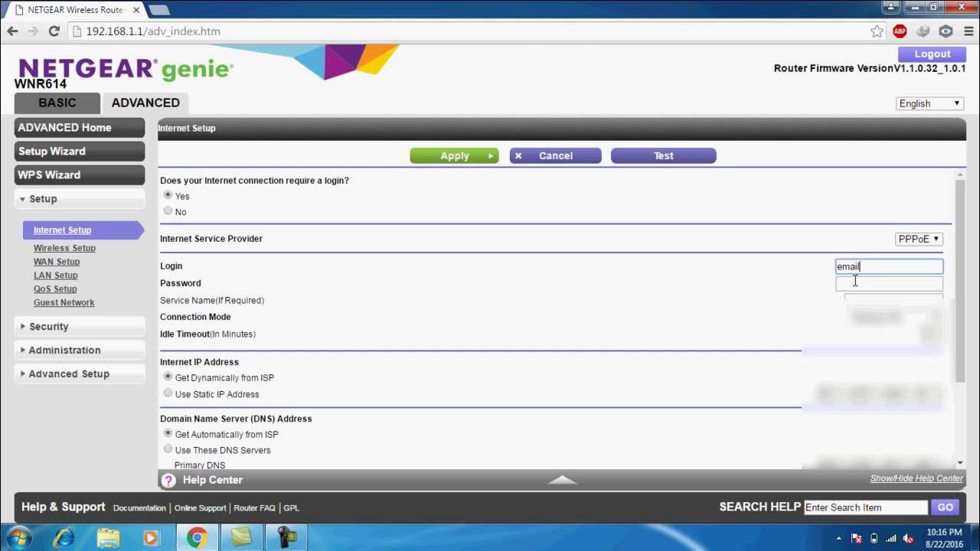Open the green notes taskbar app

pyautogui.click(x=241, y=537)
